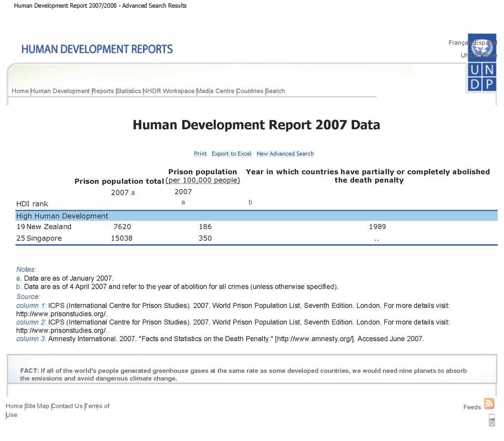Click the orange RSS feed icon
Image resolution: width=504 pixels, height=441 pixels.
click(x=489, y=404)
